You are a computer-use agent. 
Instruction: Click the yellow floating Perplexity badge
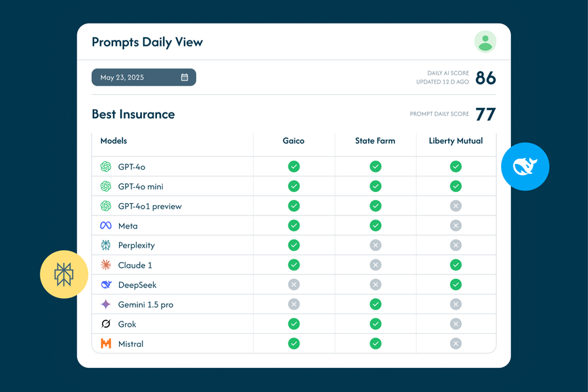pos(64,274)
